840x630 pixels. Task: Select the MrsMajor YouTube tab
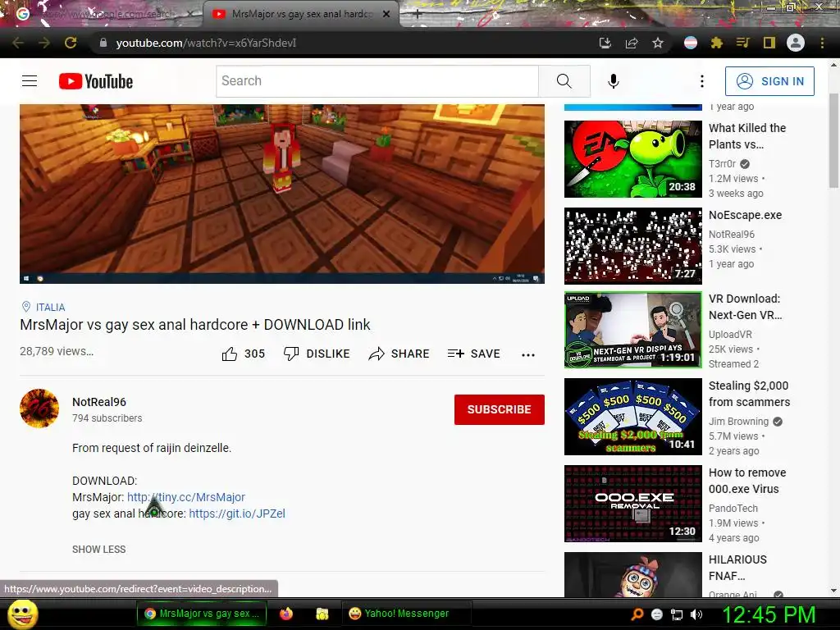(x=300, y=14)
